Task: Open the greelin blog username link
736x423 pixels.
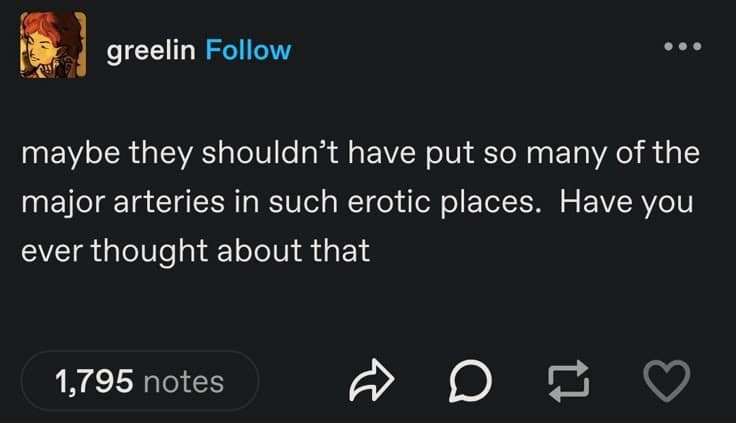Action: click(152, 50)
